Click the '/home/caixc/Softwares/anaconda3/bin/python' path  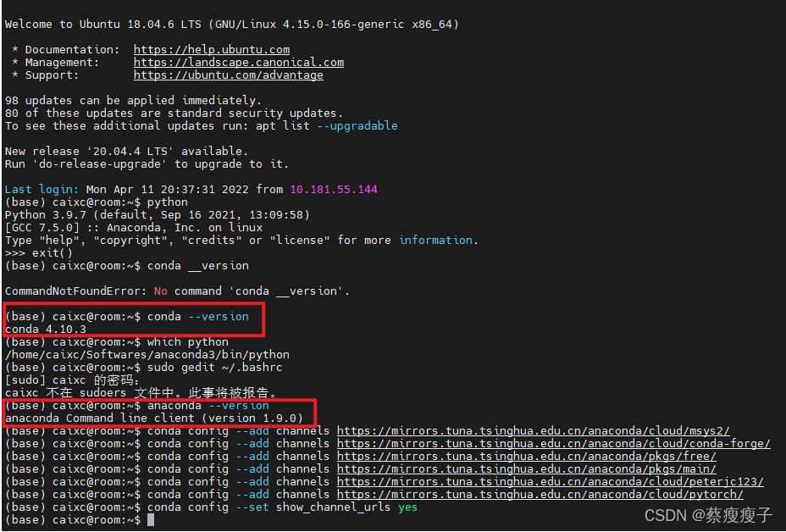pyautogui.click(x=147, y=355)
